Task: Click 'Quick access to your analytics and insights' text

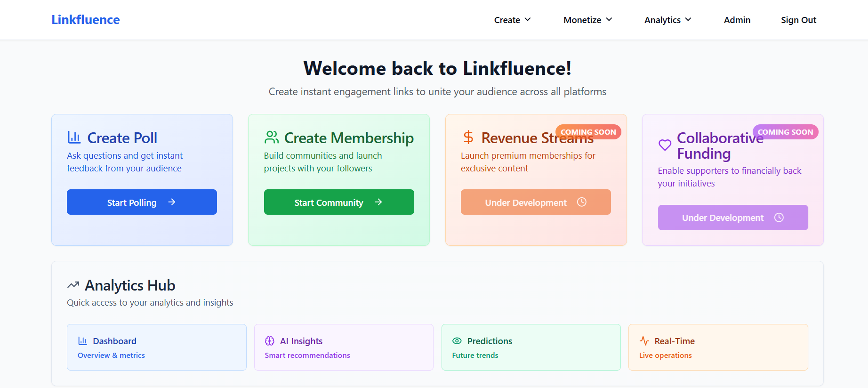Action: tap(150, 302)
